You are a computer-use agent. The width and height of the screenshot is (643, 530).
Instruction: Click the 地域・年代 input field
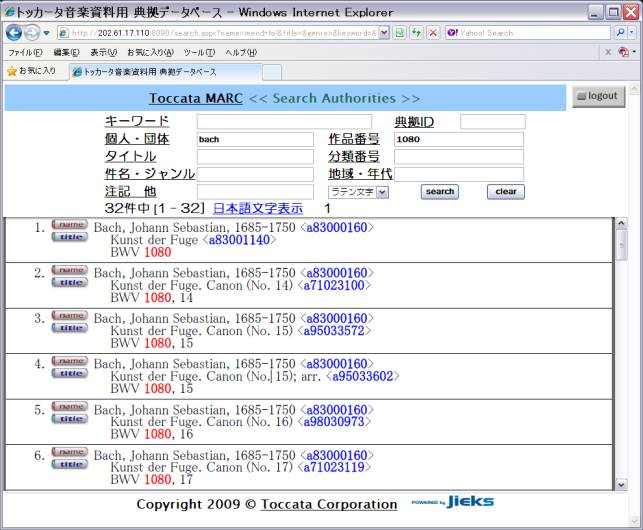click(x=459, y=174)
